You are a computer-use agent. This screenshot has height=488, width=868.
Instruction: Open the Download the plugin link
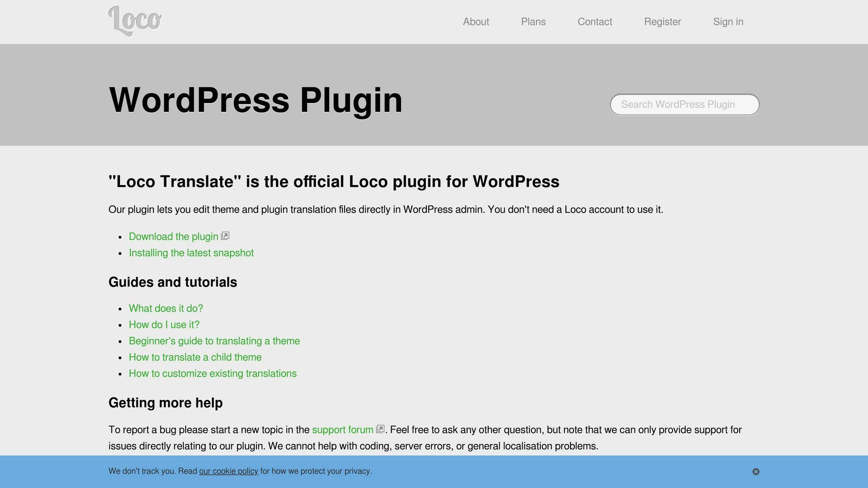tap(173, 236)
